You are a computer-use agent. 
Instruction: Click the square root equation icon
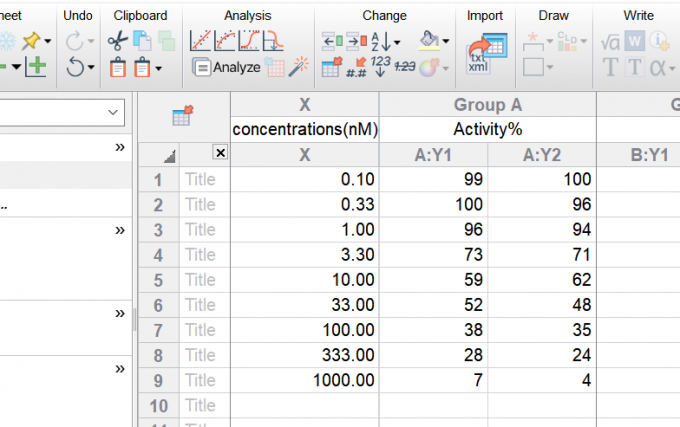coord(609,42)
